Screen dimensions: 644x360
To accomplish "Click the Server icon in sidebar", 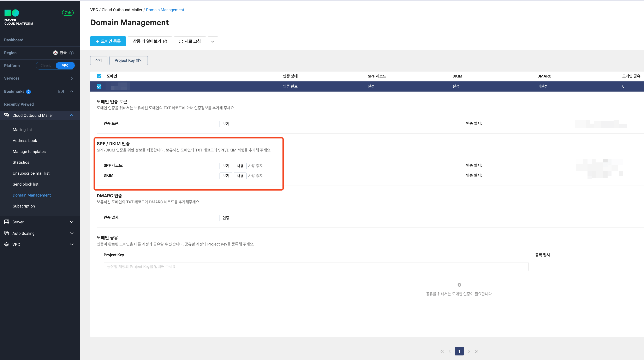I will pyautogui.click(x=7, y=222).
